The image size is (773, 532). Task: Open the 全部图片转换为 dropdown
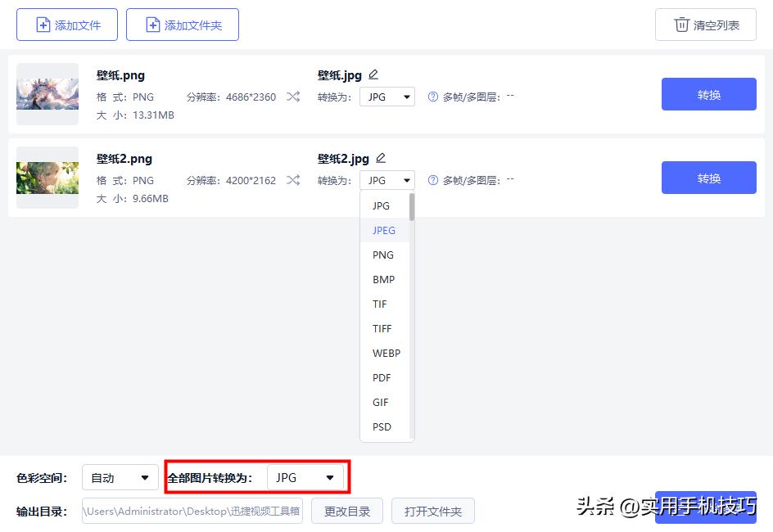pos(307,476)
